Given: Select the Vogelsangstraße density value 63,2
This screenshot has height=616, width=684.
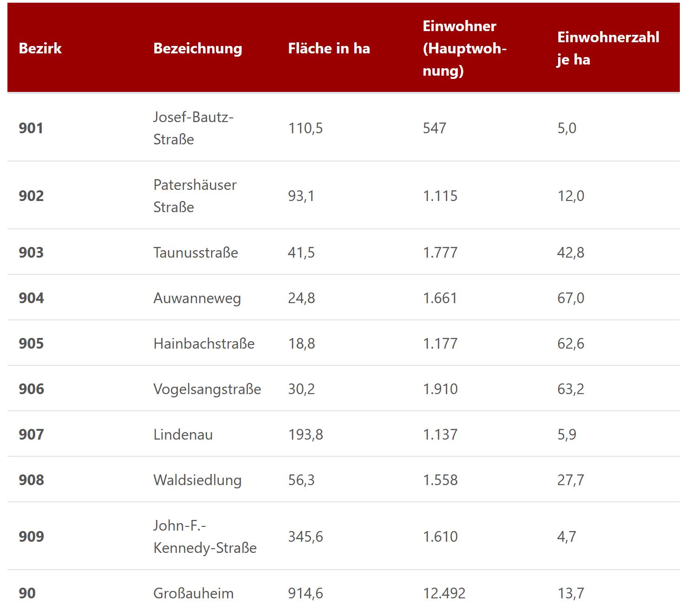Looking at the screenshot, I should (571, 389).
